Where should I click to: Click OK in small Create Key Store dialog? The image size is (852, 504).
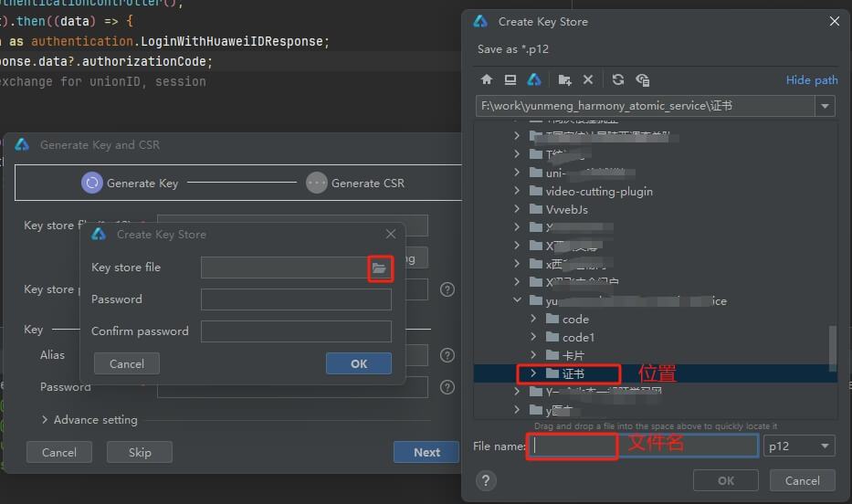(x=359, y=364)
